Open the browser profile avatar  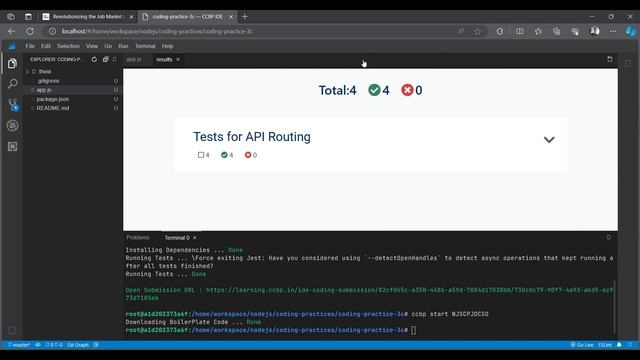point(595,31)
